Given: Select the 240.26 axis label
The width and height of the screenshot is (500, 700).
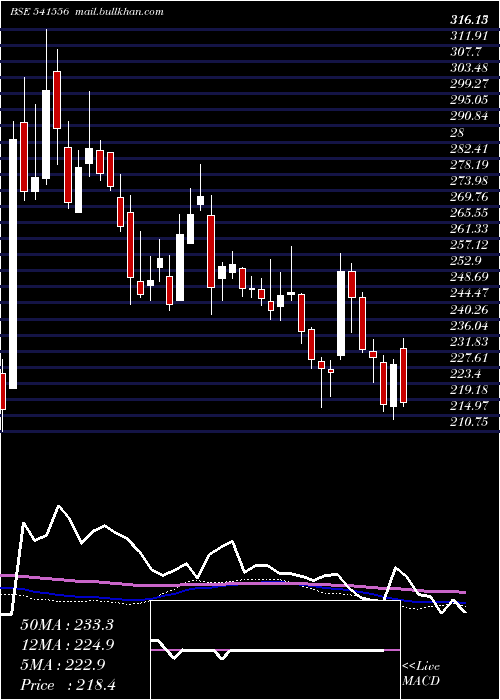Looking at the screenshot, I should [469, 309].
